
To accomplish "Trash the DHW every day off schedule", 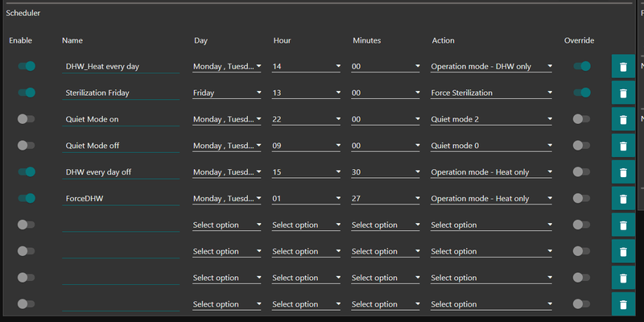I will 623,173.
